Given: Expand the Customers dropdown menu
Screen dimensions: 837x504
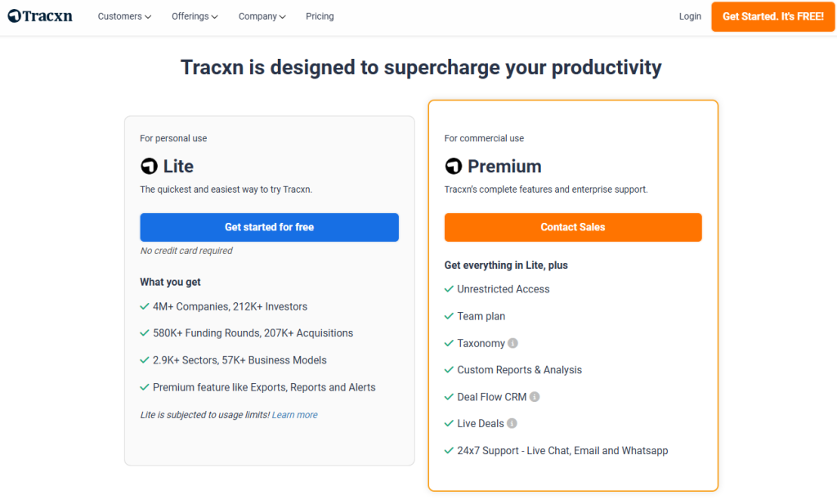Looking at the screenshot, I should coord(124,16).
